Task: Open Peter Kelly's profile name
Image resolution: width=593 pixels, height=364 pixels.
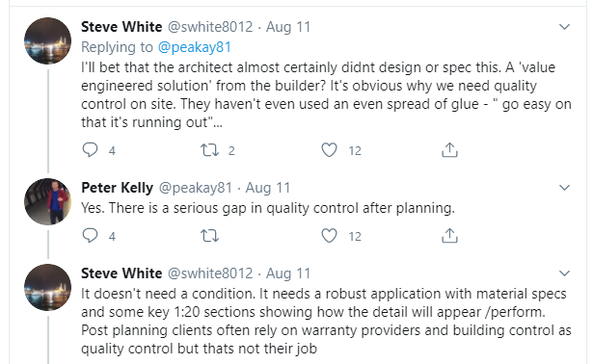Action: click(x=118, y=188)
